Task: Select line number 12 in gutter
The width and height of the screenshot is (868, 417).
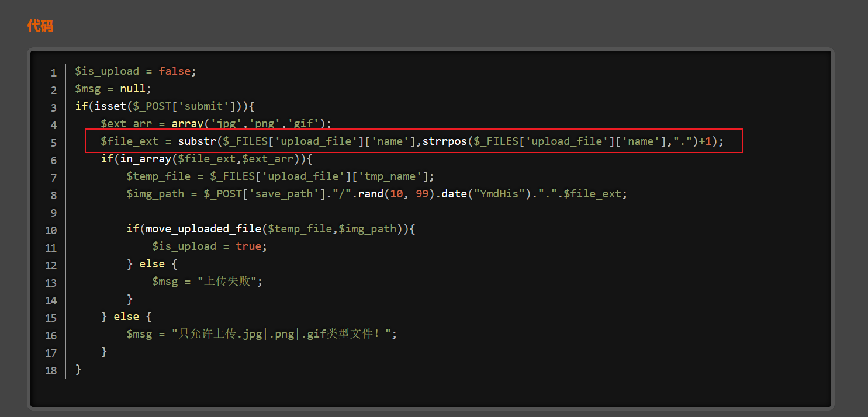Action: 51,265
